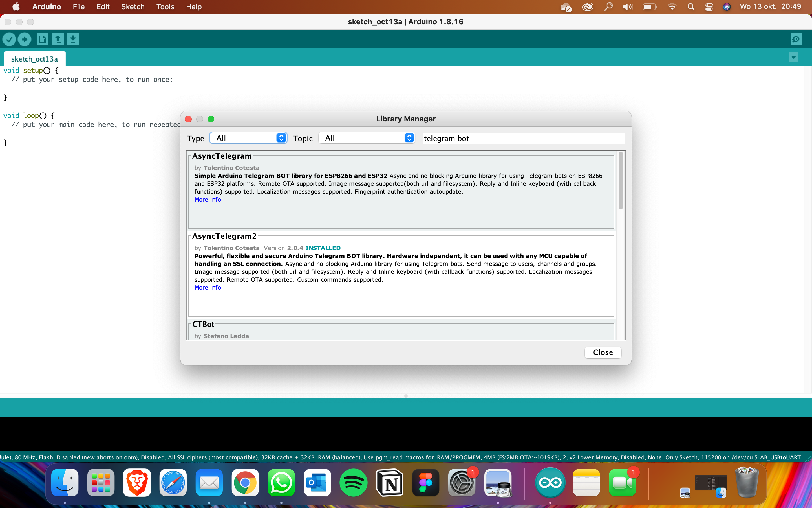
Task: Open the Apple menu
Action: point(16,7)
